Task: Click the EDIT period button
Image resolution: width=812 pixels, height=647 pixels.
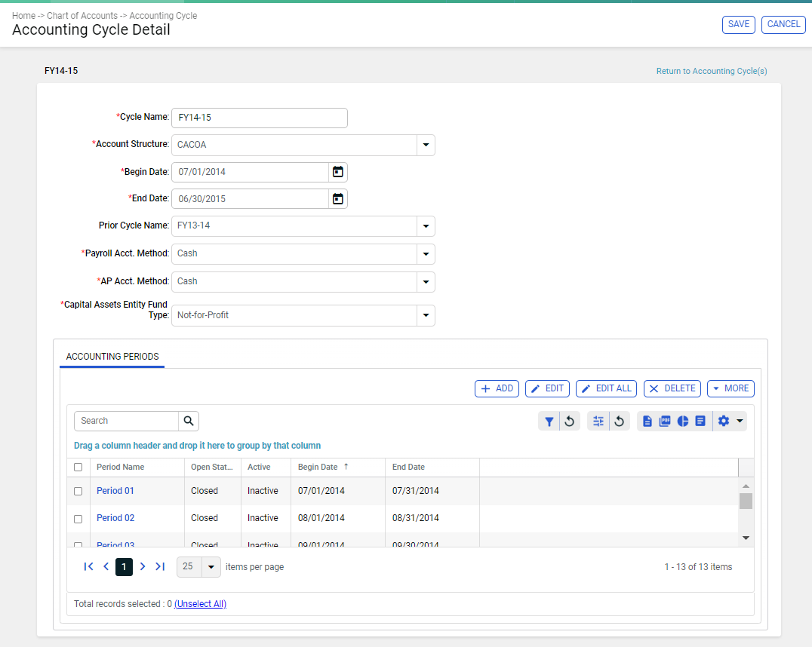Action: pyautogui.click(x=547, y=388)
